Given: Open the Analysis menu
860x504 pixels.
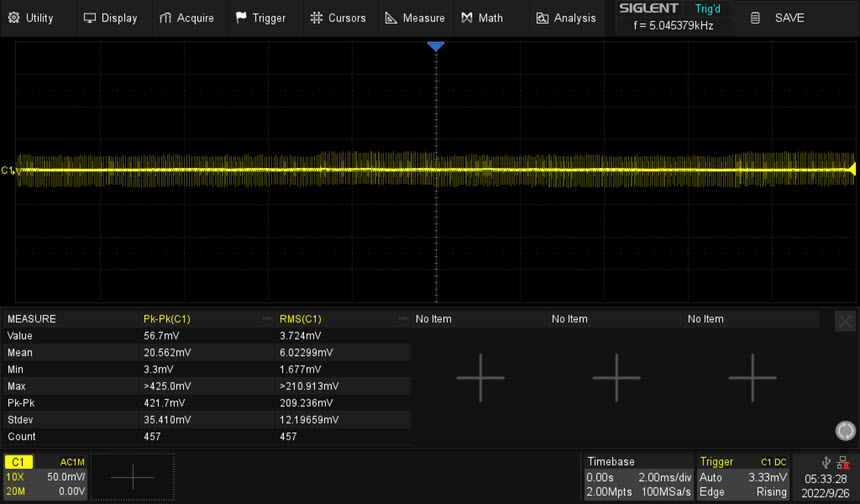Looking at the screenshot, I should coord(565,18).
